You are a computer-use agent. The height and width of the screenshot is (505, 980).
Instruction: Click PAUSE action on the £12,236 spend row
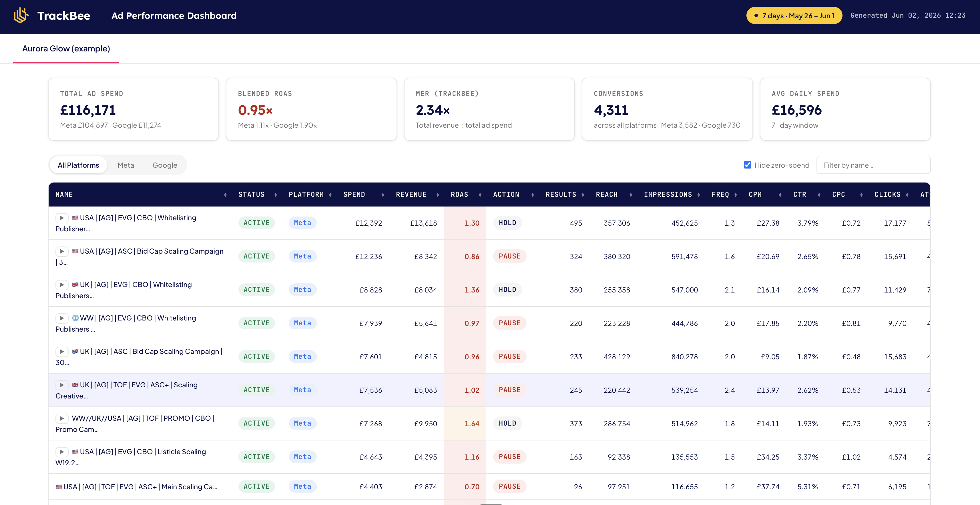pos(509,256)
